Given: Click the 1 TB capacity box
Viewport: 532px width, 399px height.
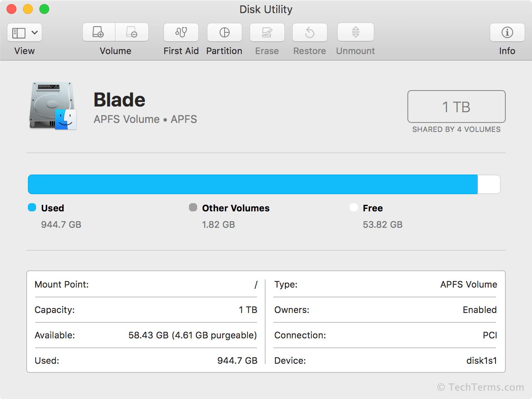Looking at the screenshot, I should 457,107.
